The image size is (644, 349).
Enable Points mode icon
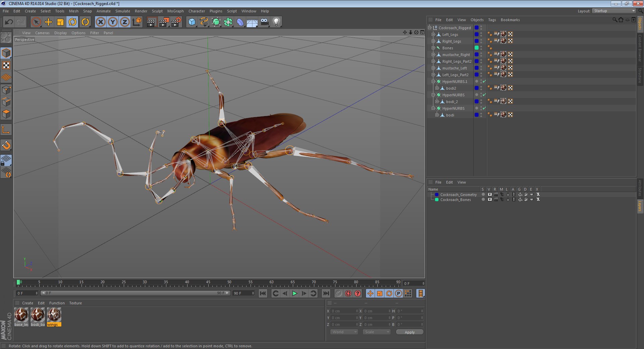pyautogui.click(x=6, y=90)
